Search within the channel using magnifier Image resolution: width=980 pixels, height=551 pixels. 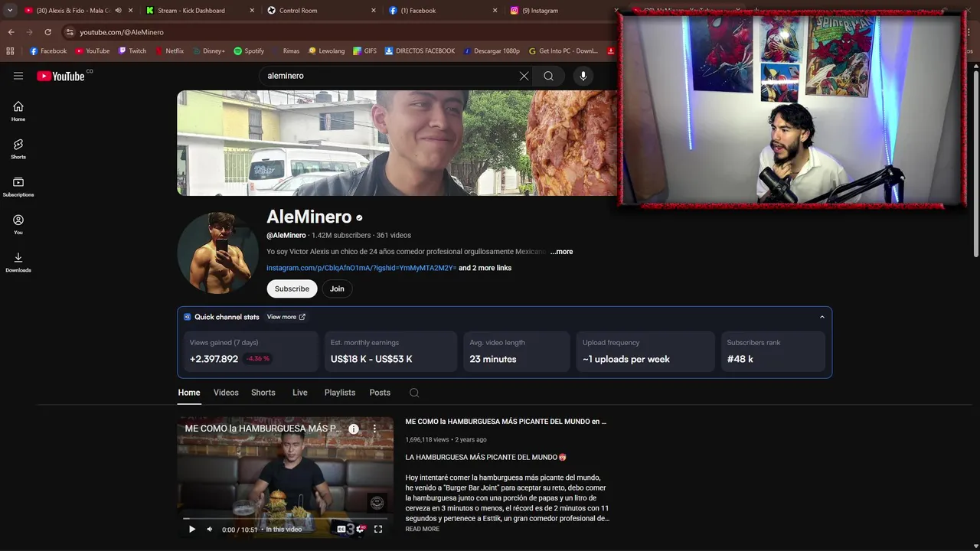tap(414, 393)
